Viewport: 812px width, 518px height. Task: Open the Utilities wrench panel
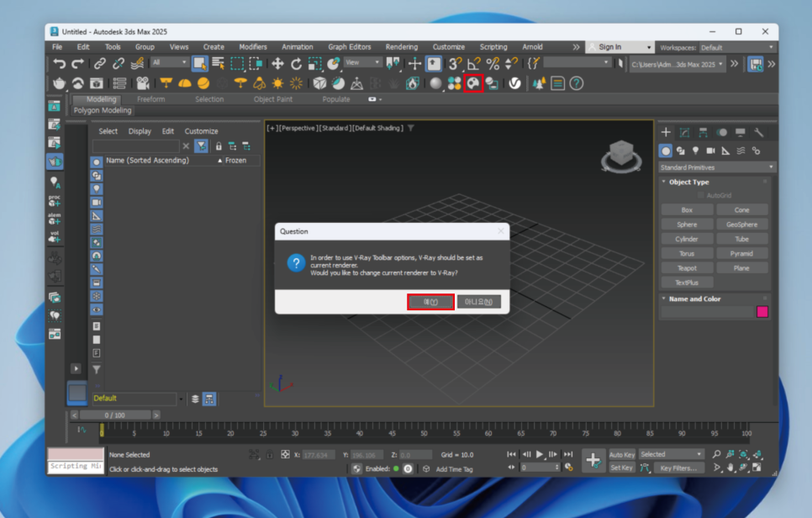(759, 133)
